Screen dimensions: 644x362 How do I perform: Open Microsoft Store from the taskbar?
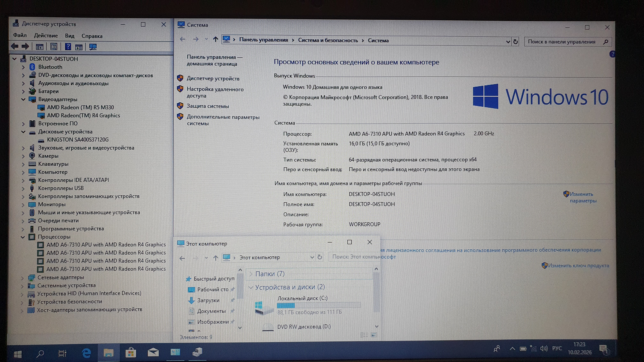point(131,353)
